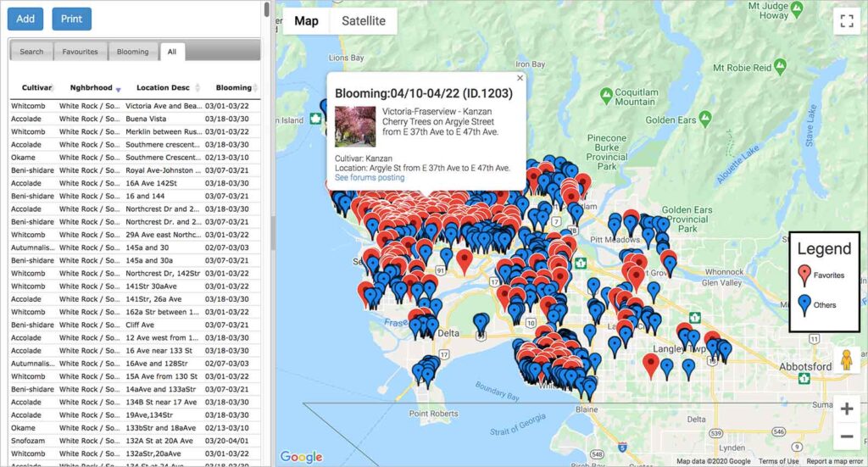Close the Blooming info popup
This screenshot has height=467, width=868.
click(520, 78)
